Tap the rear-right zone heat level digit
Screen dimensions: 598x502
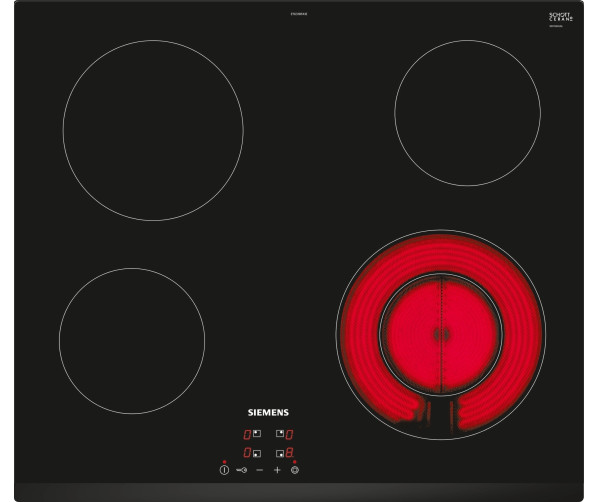pyautogui.click(x=289, y=434)
